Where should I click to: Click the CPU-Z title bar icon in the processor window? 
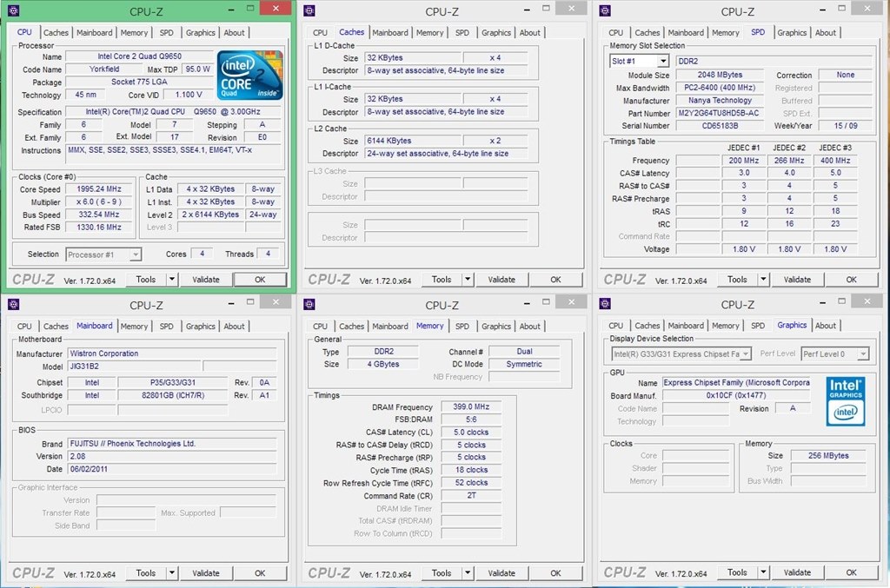coord(17,10)
